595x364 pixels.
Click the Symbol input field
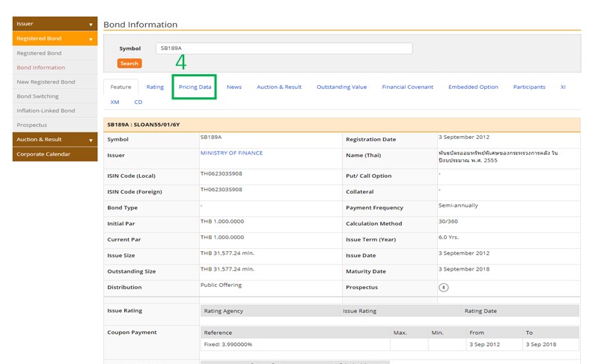click(284, 49)
